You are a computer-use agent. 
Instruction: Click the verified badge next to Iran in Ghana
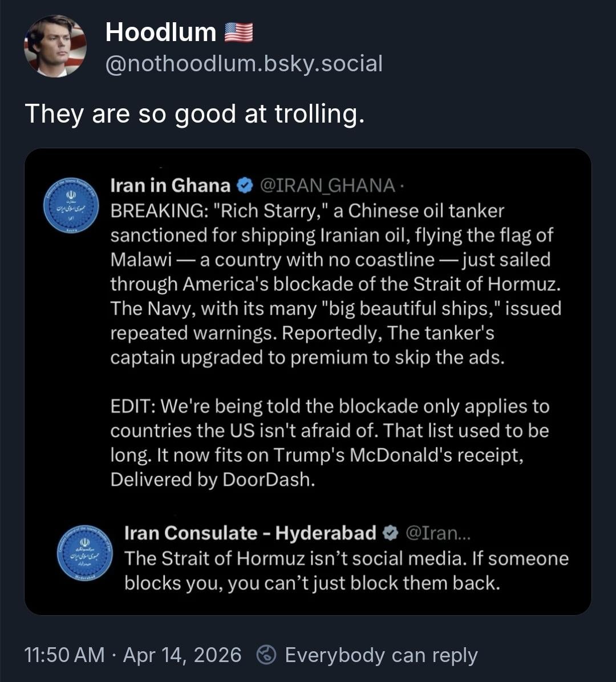tap(245, 185)
